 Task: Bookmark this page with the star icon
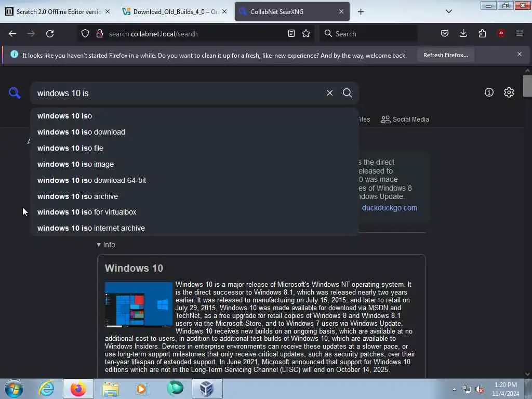pyautogui.click(x=306, y=33)
